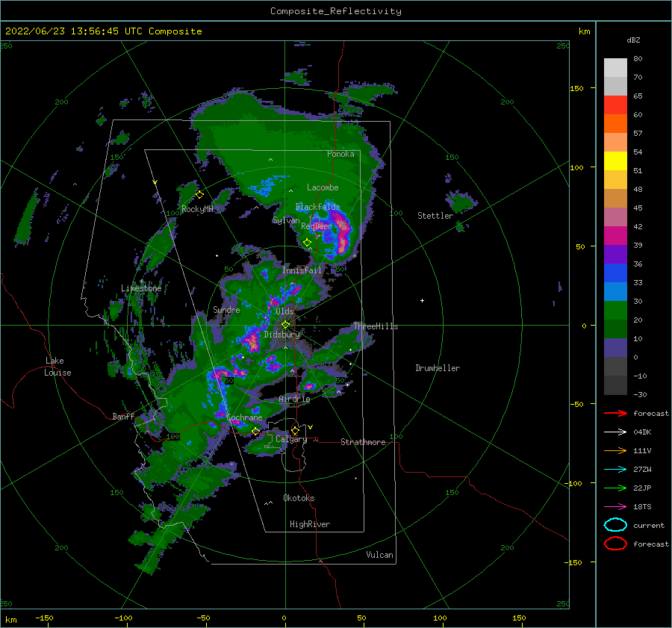This screenshot has width=672, height=628.
Task: Click the Olds label
Action: click(x=284, y=311)
